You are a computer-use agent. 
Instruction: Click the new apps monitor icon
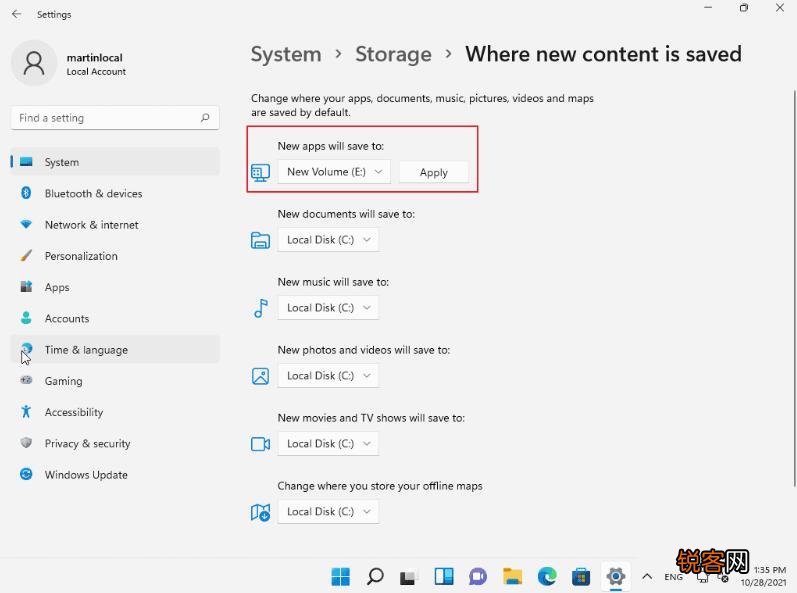pos(260,173)
